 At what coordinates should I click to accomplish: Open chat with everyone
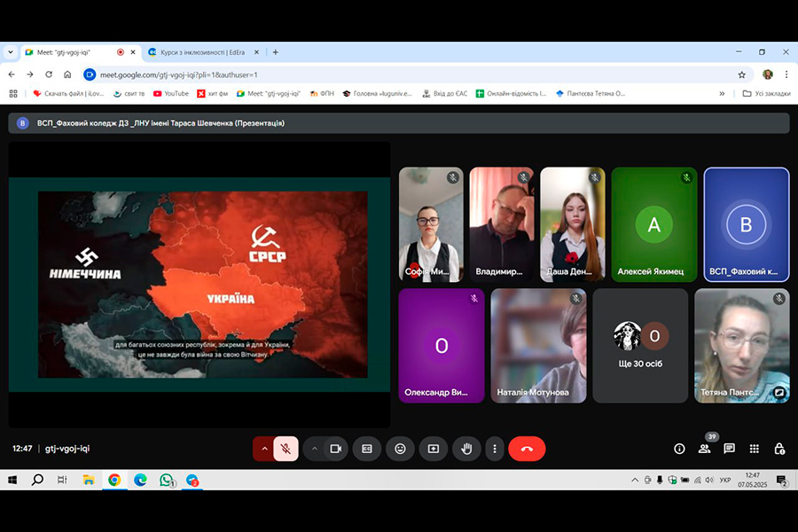point(730,449)
